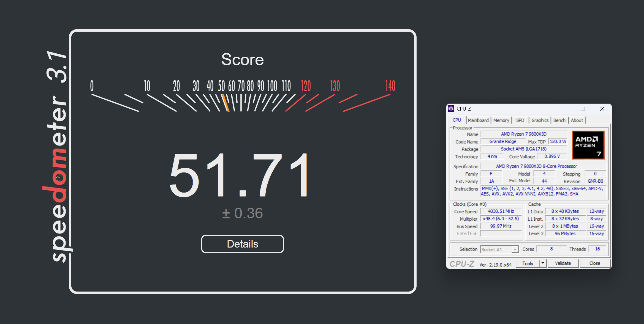
Task: Click the speedometer clock icon in the logo
Action: (59, 178)
